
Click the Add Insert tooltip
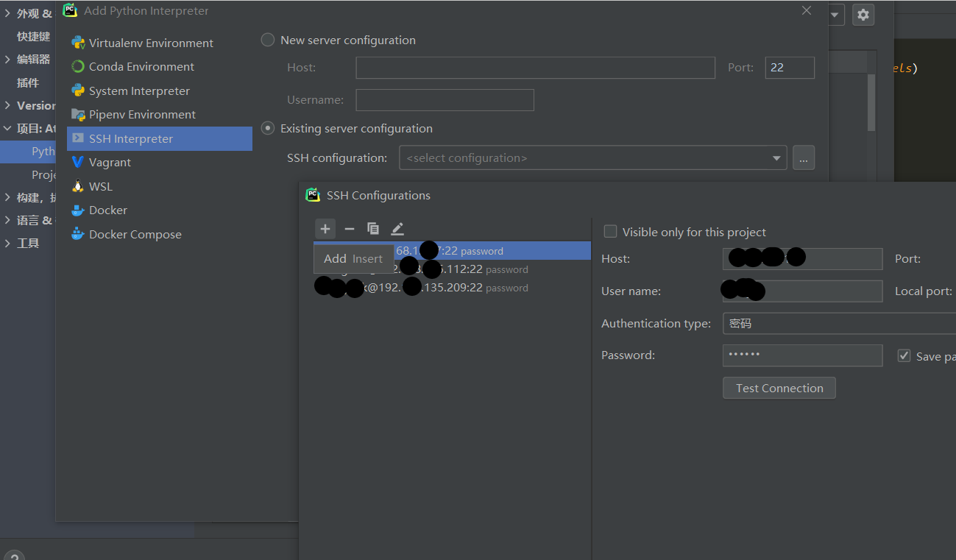tap(353, 258)
